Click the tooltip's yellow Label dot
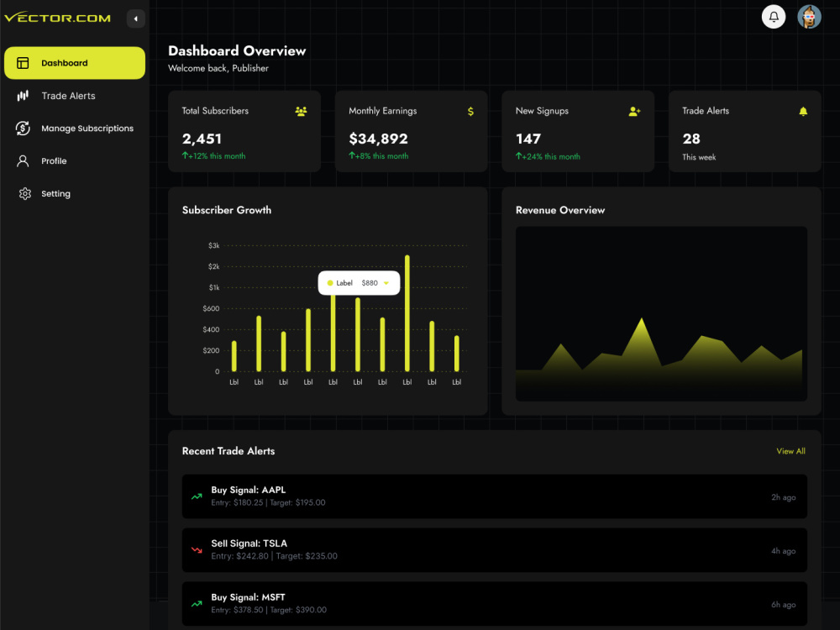 click(x=330, y=283)
